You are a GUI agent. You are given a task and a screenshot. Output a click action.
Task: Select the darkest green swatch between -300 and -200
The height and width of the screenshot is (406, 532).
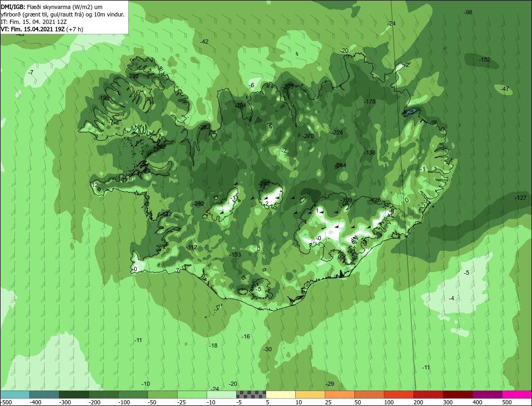tap(73, 394)
